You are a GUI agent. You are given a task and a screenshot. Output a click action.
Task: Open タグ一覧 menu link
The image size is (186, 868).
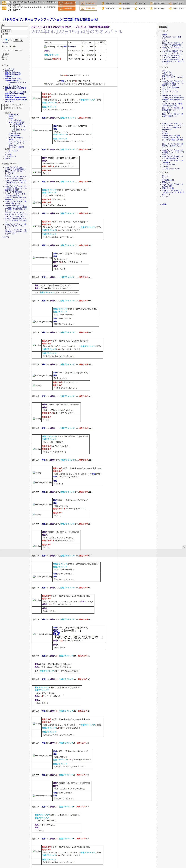click(x=8, y=155)
